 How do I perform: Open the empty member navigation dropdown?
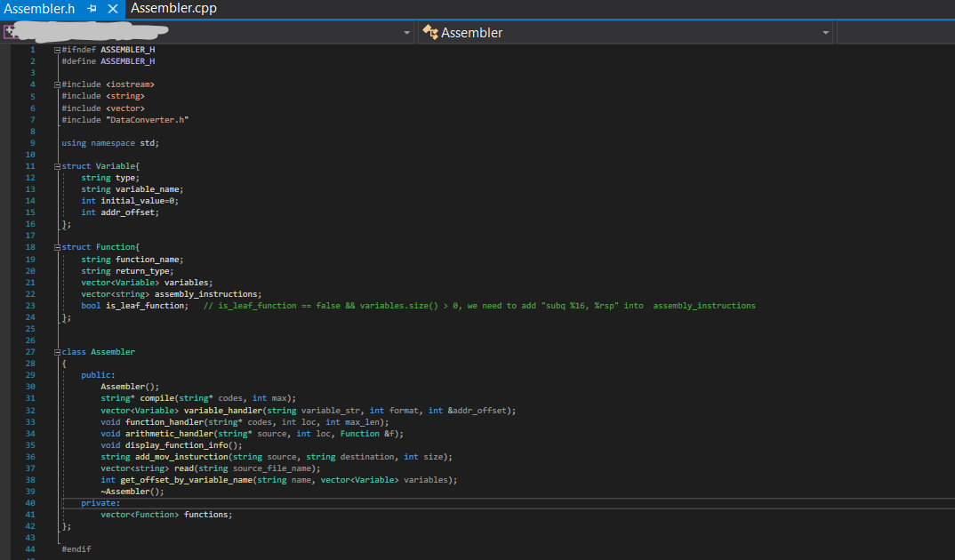pos(894,33)
